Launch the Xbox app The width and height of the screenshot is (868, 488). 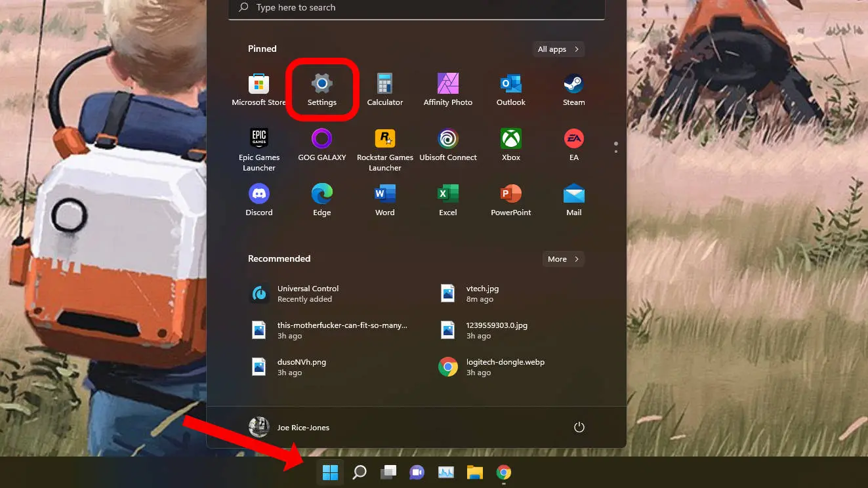[510, 146]
